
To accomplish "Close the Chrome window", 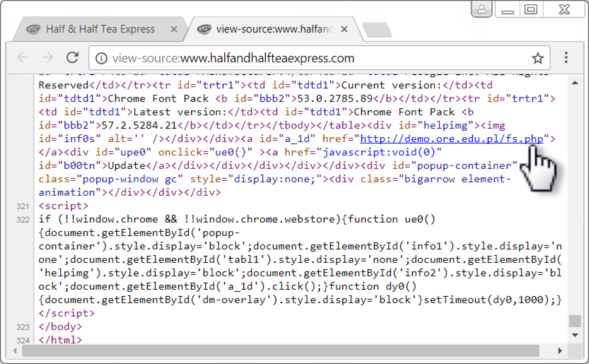I will (x=564, y=9).
